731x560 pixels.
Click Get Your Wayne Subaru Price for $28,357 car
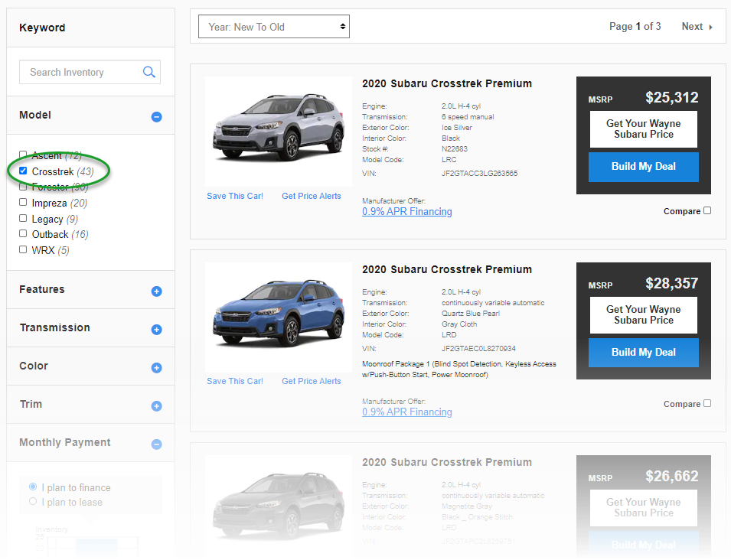click(643, 315)
